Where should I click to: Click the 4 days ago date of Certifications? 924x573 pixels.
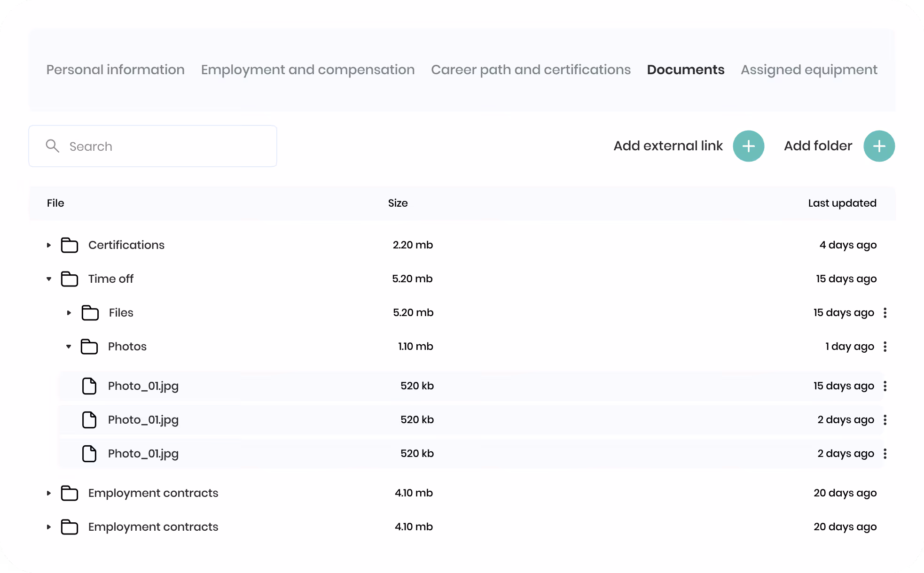tap(848, 245)
